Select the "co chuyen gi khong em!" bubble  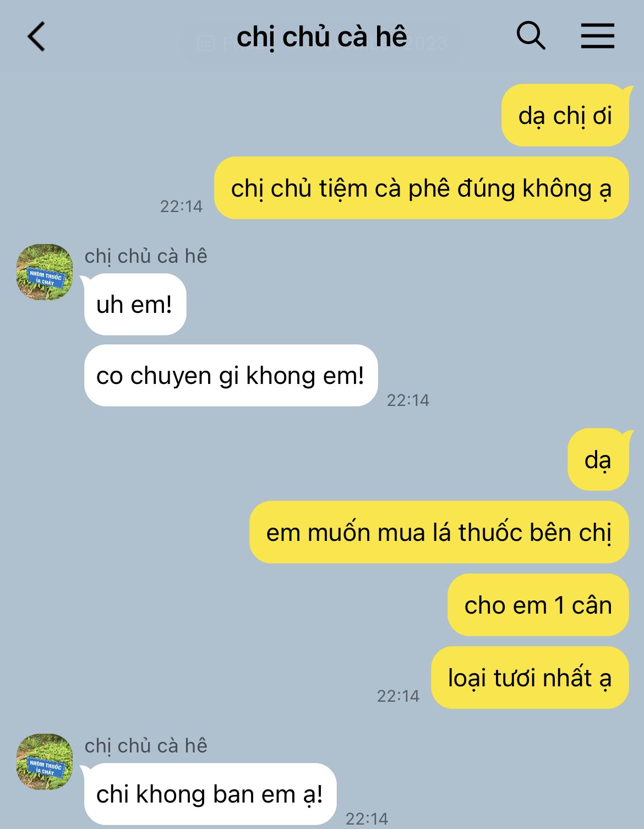231,376
